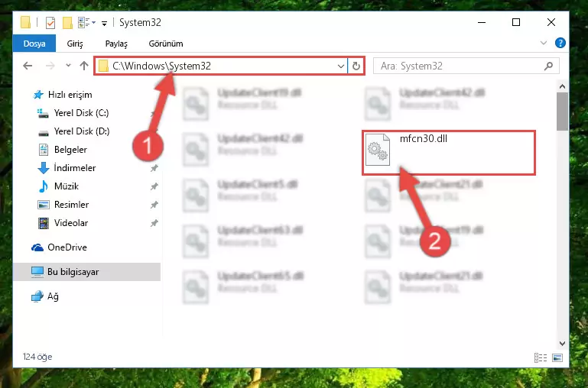
Task: Switch to details view layout icon
Action: 541,357
